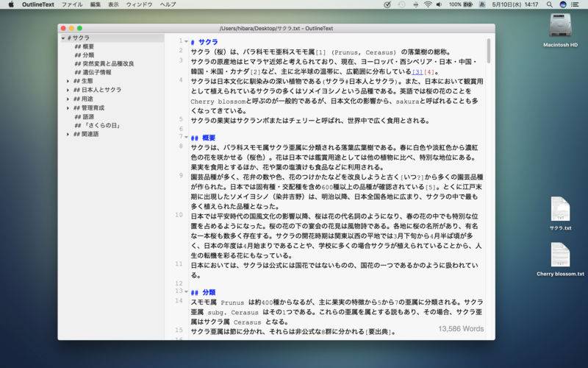
Task: Open the Wi-Fi status menu
Action: [x=428, y=4]
